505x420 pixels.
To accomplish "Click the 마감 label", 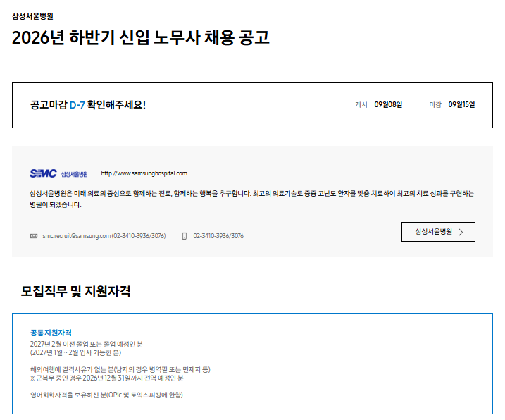I will pyautogui.click(x=435, y=105).
